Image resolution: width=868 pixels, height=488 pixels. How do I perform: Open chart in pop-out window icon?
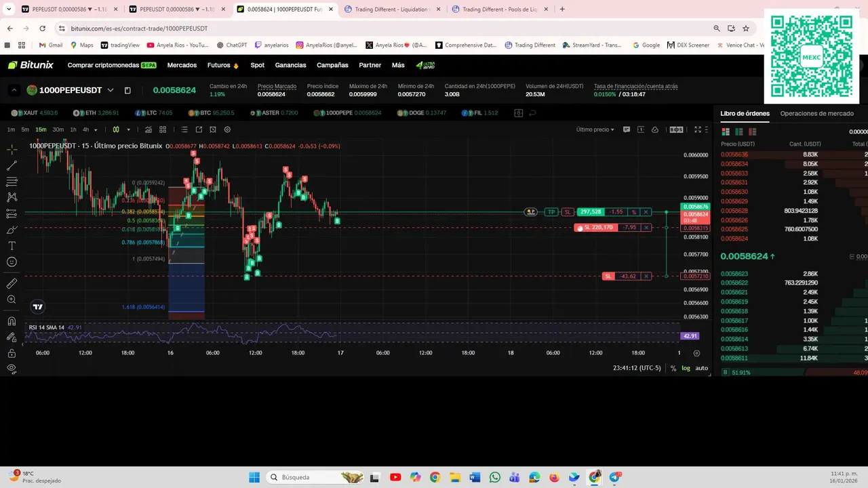point(199,129)
